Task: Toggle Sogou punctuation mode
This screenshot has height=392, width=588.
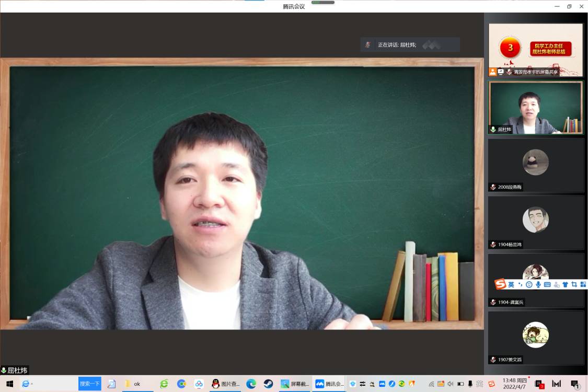Action: [520, 284]
